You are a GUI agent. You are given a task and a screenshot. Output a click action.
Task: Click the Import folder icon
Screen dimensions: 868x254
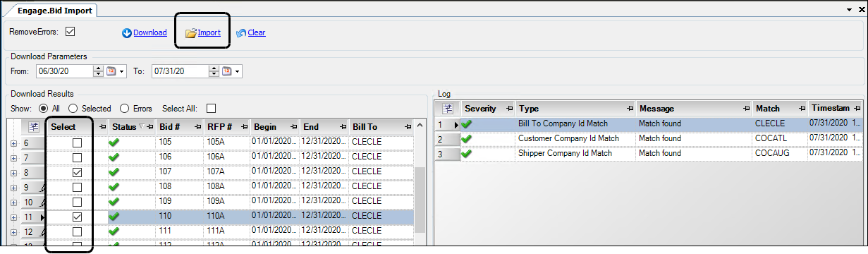tap(190, 33)
